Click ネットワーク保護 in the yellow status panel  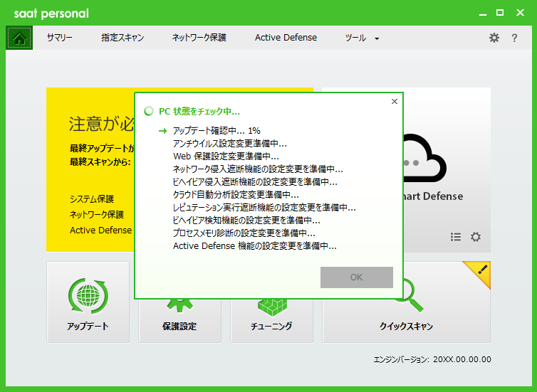pos(97,214)
